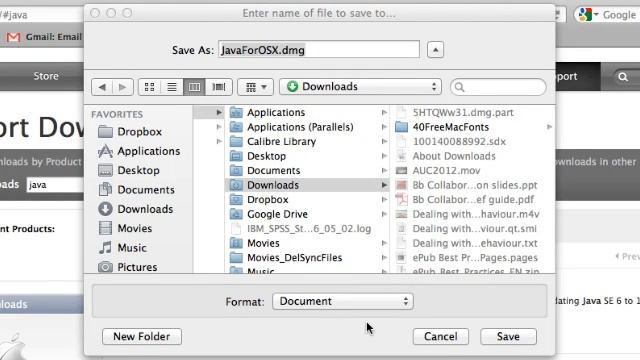The width and height of the screenshot is (640, 360).
Task: Select Pictures in Favorites sidebar
Action: point(128,267)
